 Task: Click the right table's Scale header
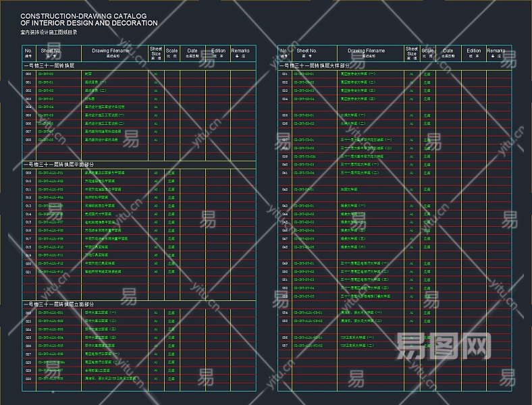click(427, 51)
